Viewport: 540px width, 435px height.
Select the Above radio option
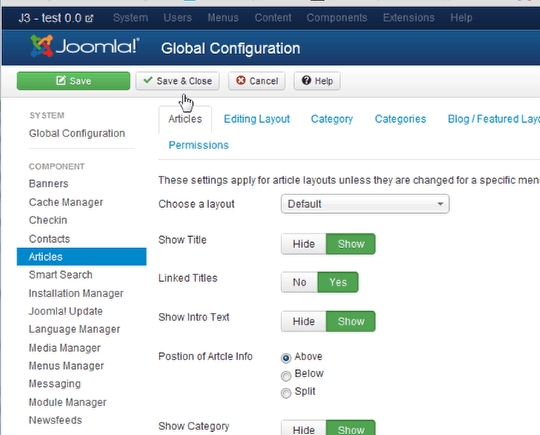pyautogui.click(x=286, y=358)
